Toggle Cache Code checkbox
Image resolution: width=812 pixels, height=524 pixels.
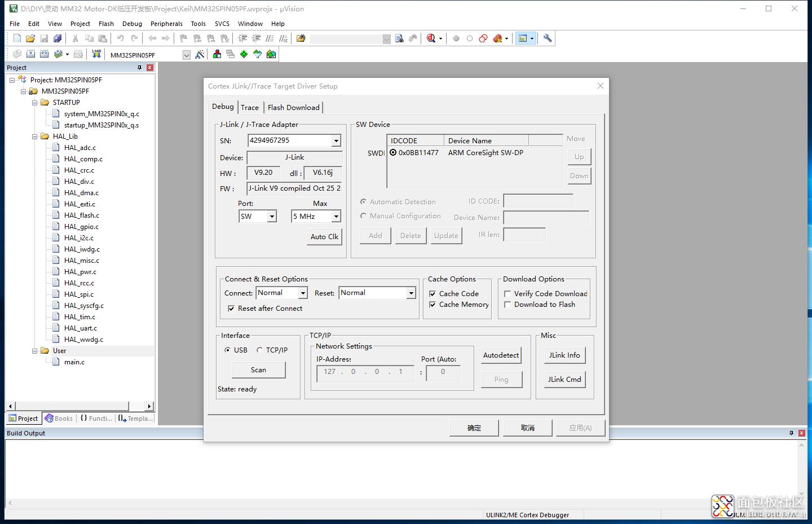point(433,294)
